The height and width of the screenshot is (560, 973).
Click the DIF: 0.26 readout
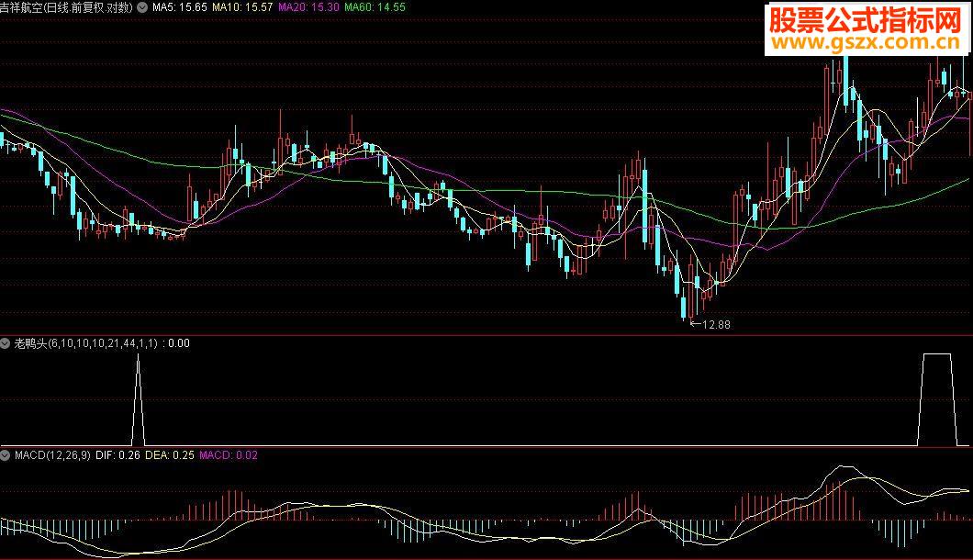tap(117, 455)
